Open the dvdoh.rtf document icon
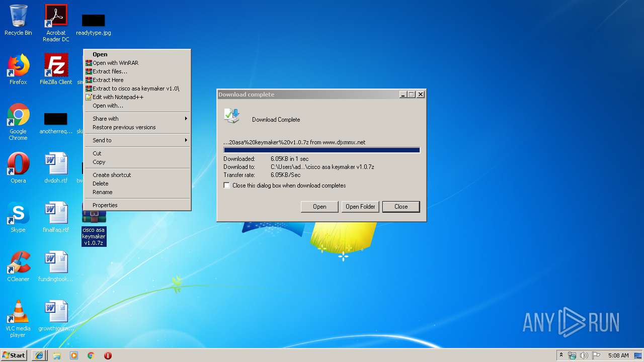 [56, 168]
